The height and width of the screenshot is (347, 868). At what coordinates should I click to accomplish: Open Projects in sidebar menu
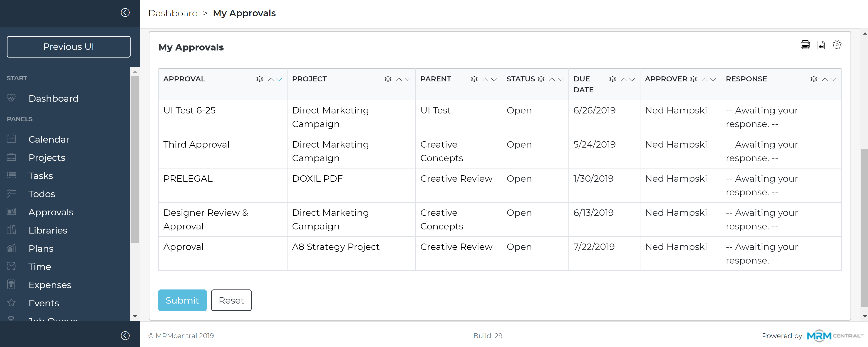pyautogui.click(x=47, y=158)
